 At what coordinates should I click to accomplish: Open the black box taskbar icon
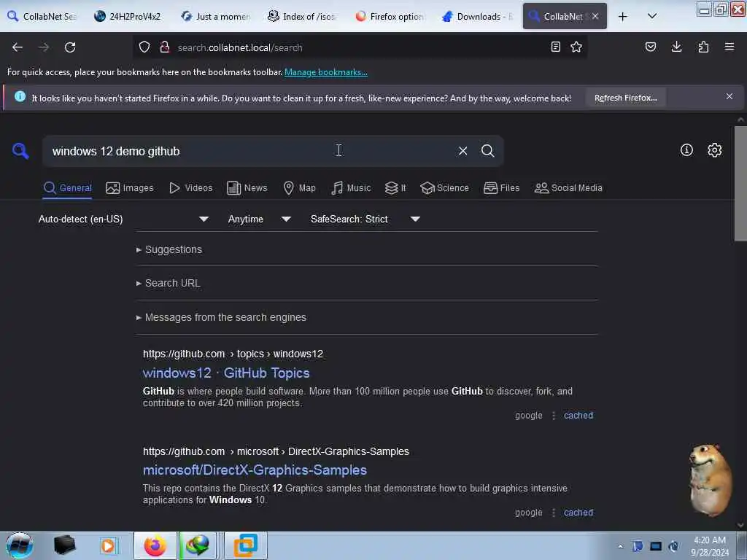pos(65,545)
